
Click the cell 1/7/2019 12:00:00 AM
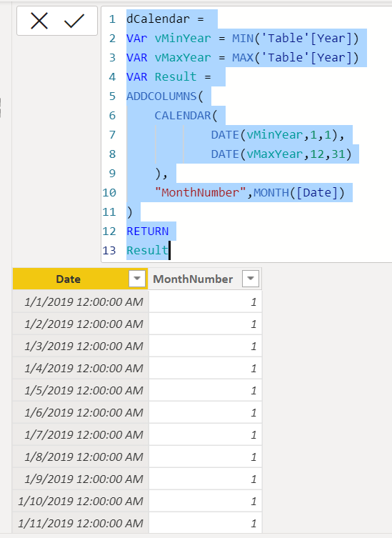pos(81,434)
